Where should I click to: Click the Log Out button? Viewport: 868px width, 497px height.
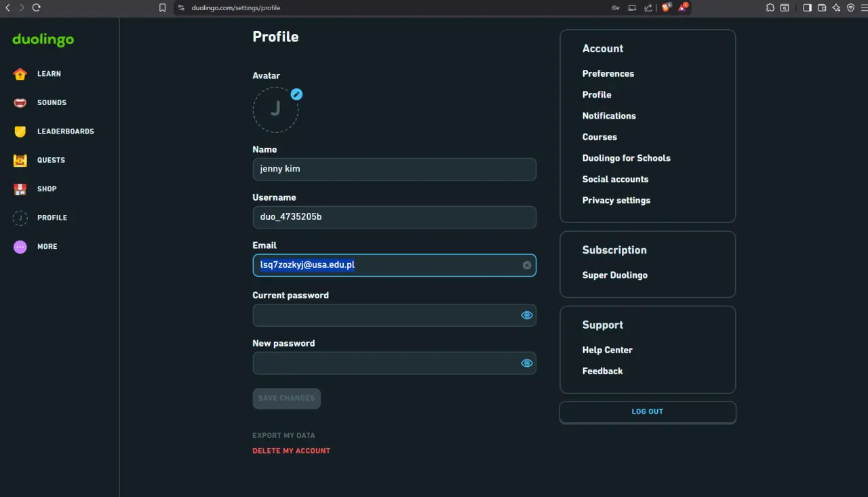[648, 412]
